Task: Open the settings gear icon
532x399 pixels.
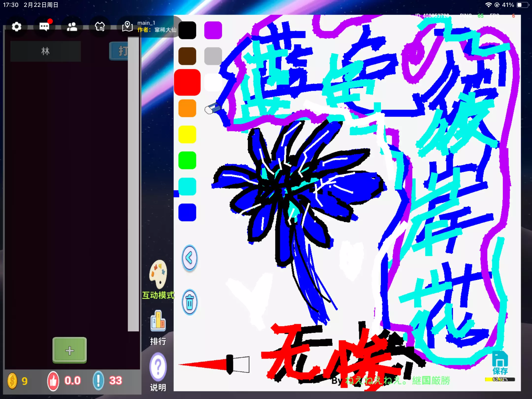Action: [17, 27]
